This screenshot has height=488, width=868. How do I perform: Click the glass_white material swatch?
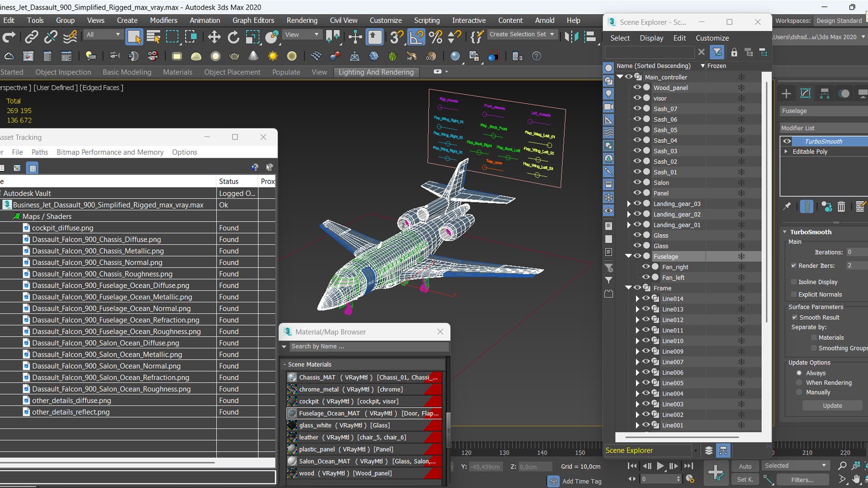tap(292, 425)
